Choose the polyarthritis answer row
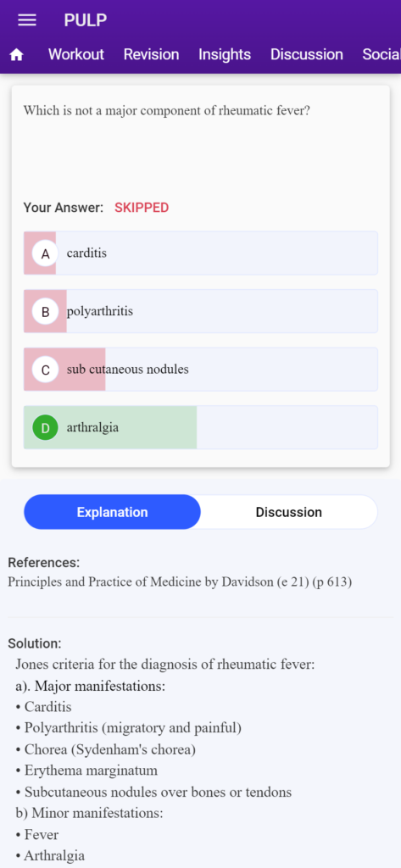This screenshot has width=401, height=868. pyautogui.click(x=200, y=311)
